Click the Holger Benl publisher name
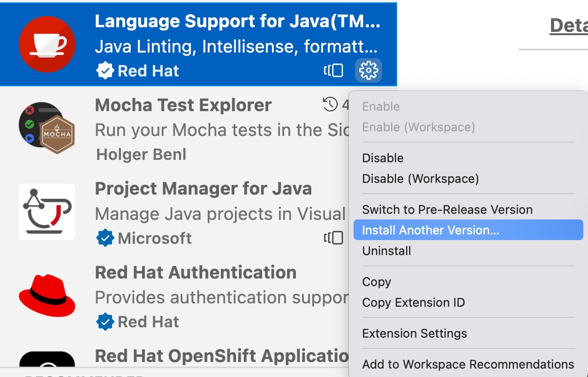 coord(141,154)
